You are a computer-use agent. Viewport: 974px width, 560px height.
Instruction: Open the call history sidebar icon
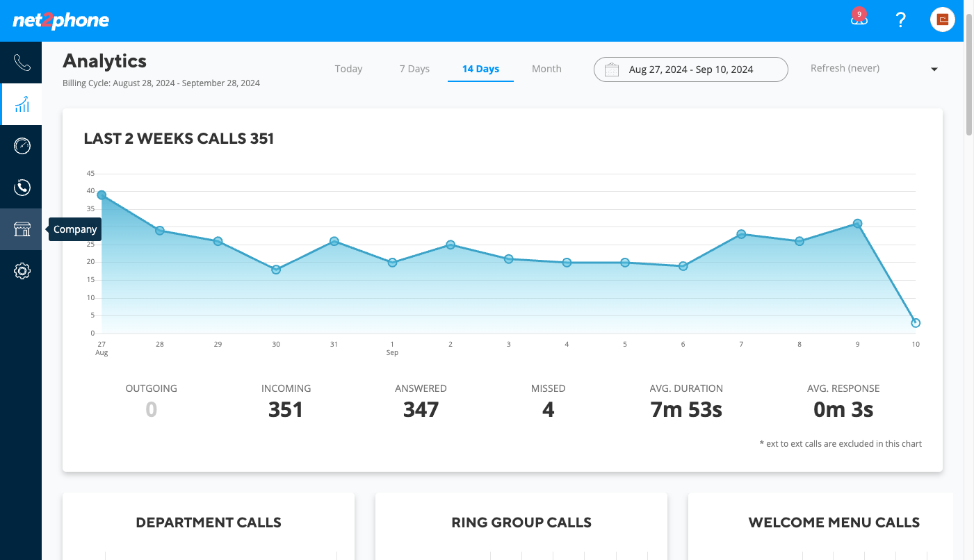(22, 188)
